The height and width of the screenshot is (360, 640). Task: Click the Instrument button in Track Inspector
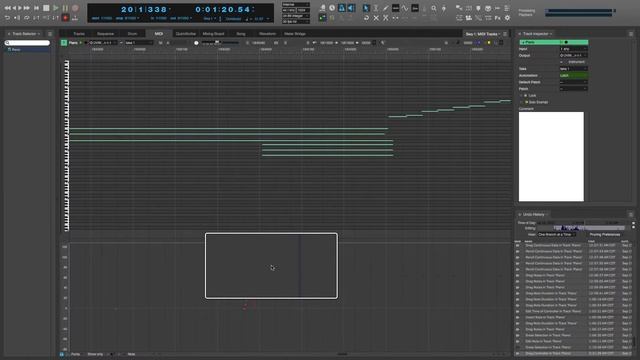tap(576, 62)
